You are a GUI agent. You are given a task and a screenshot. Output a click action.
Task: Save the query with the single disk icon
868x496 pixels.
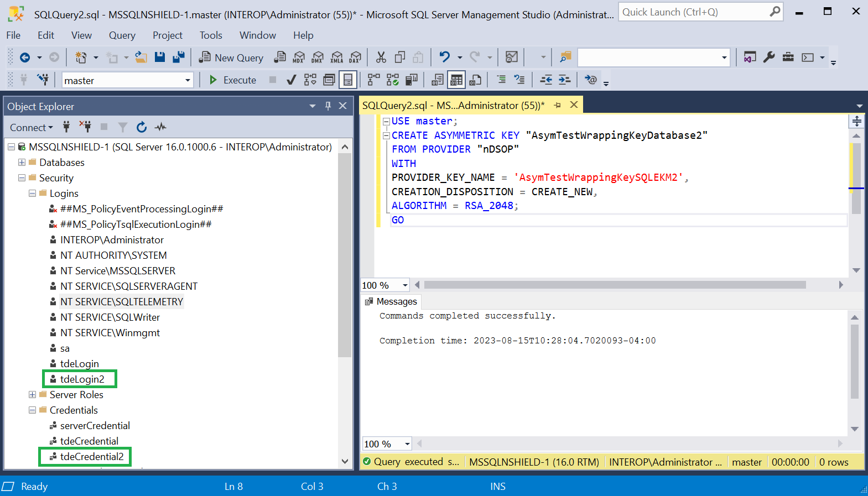pos(160,58)
